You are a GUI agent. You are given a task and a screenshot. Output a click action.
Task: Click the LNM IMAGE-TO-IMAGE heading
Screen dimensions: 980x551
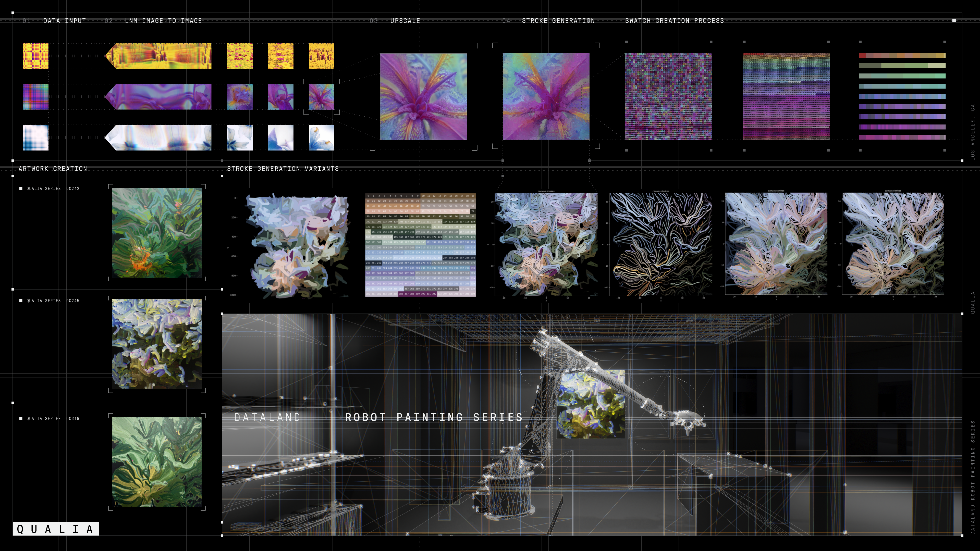[x=164, y=20]
